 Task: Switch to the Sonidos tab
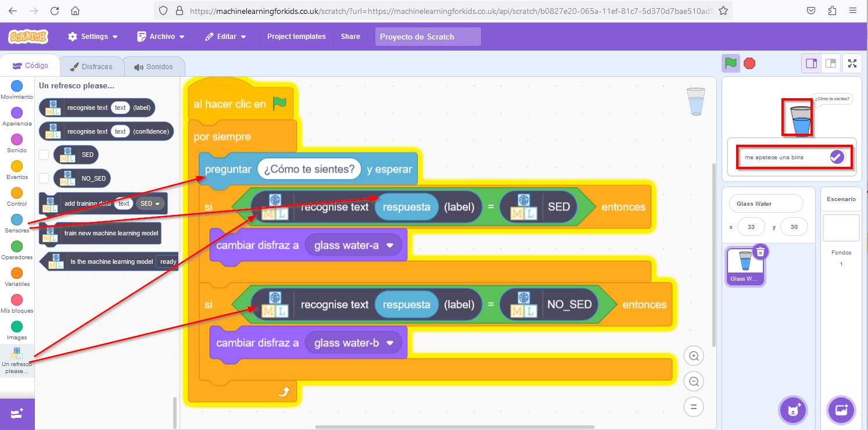coord(153,67)
